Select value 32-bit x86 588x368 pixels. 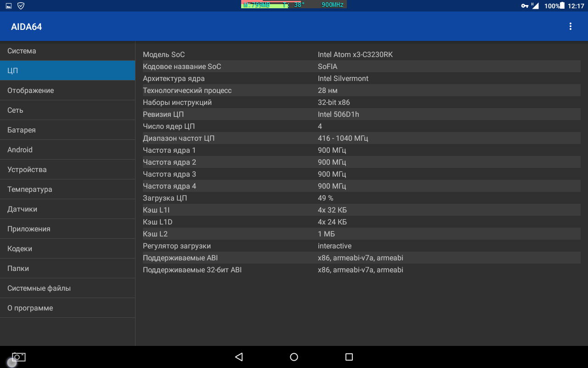click(x=334, y=103)
